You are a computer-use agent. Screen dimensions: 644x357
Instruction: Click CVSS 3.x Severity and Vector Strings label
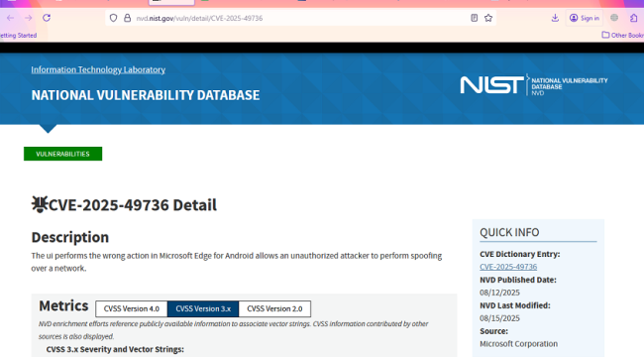pos(115,349)
